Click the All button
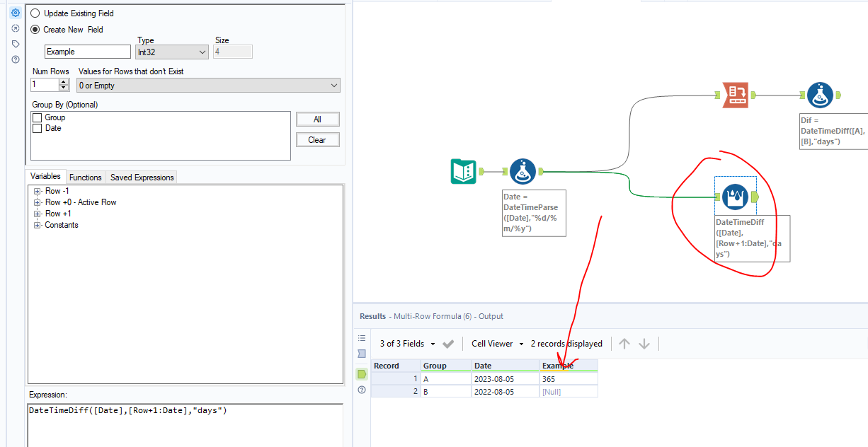 point(317,120)
